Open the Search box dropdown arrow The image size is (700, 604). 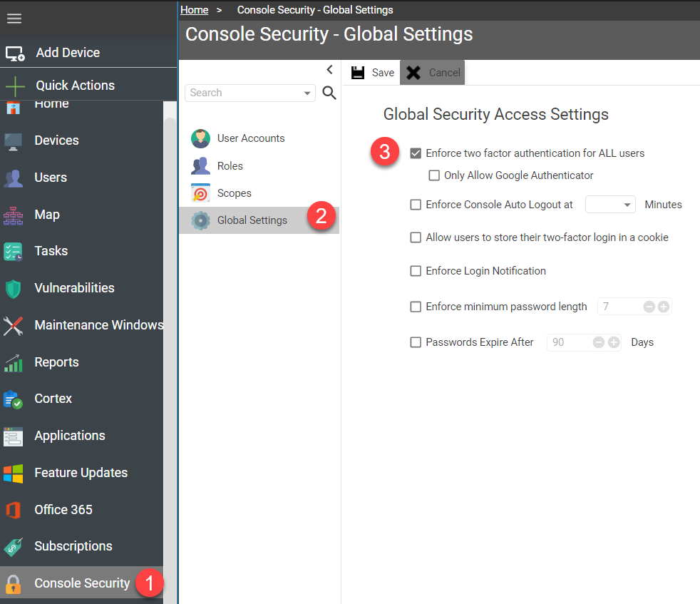[x=307, y=93]
